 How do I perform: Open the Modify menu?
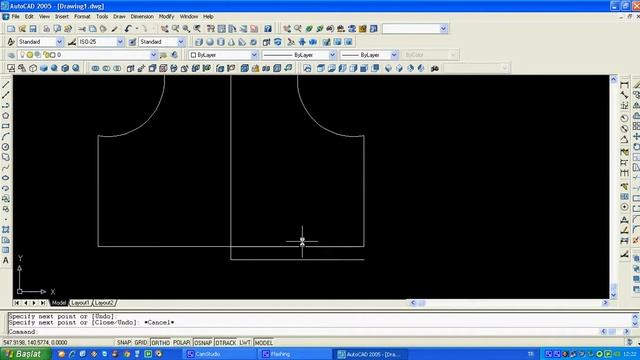click(166, 16)
